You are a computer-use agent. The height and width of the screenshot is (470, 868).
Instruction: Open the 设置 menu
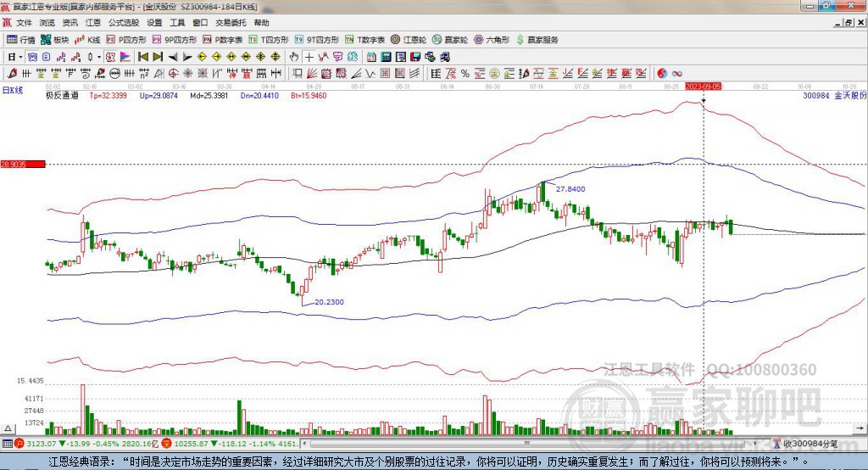(154, 23)
